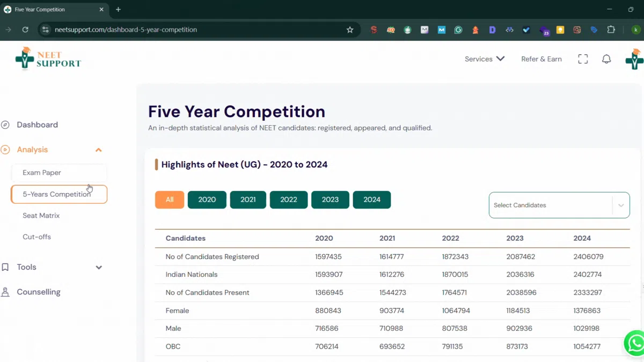
Task: Click the Refer & Earn link
Action: [x=541, y=59]
